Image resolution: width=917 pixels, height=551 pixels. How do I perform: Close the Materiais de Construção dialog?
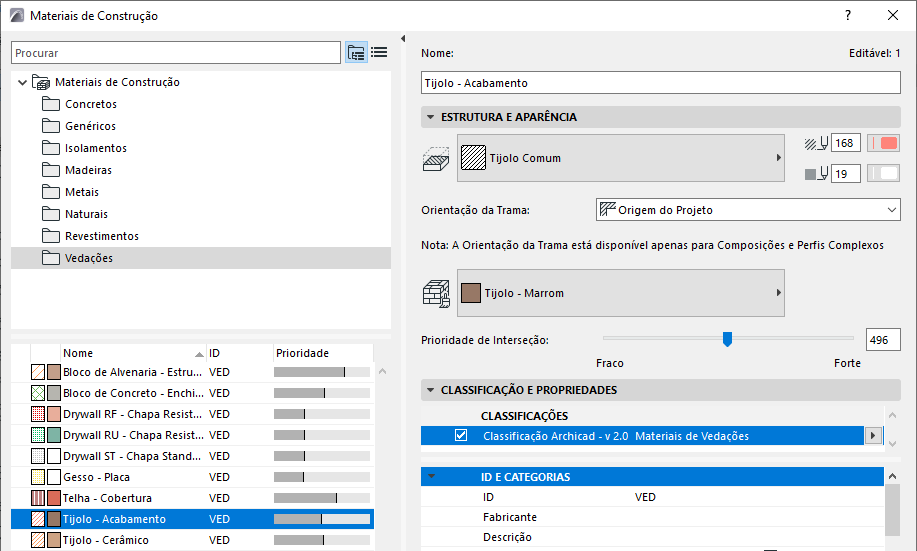[x=893, y=15]
